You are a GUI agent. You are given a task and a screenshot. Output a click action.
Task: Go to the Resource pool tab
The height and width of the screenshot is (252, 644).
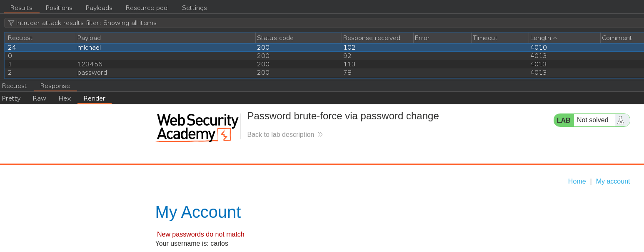tap(147, 8)
